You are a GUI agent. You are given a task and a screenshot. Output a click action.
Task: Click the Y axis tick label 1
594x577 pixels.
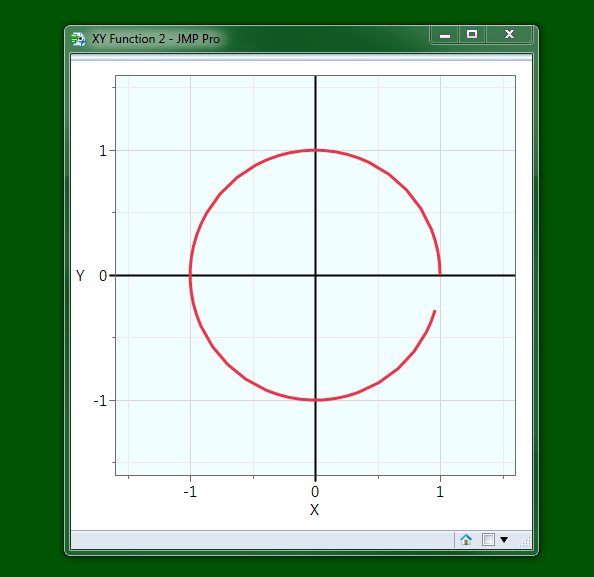103,151
